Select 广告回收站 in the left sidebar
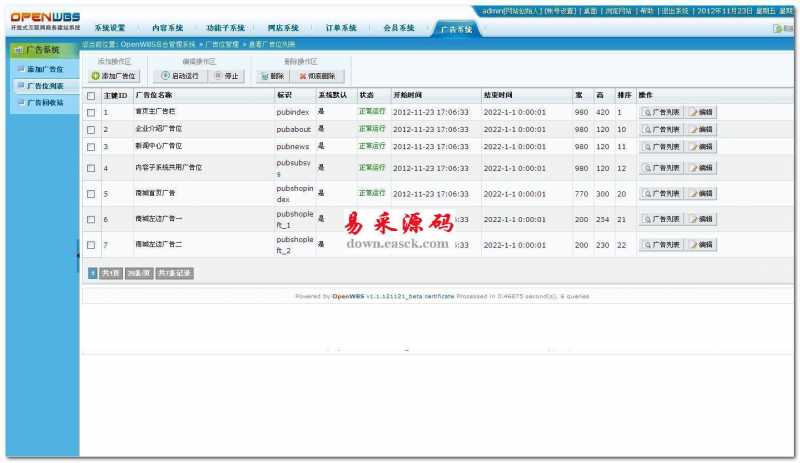Viewport: 800px width, 463px height. coord(44,103)
